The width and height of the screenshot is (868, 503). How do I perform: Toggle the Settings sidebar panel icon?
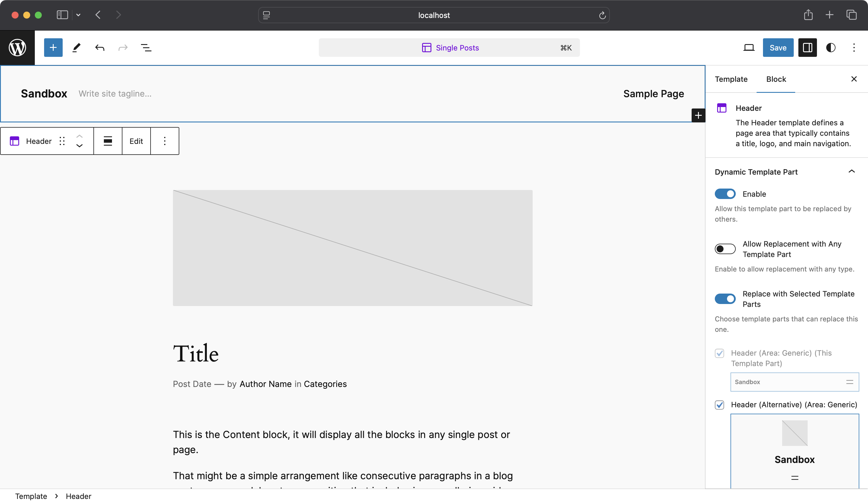pos(807,48)
